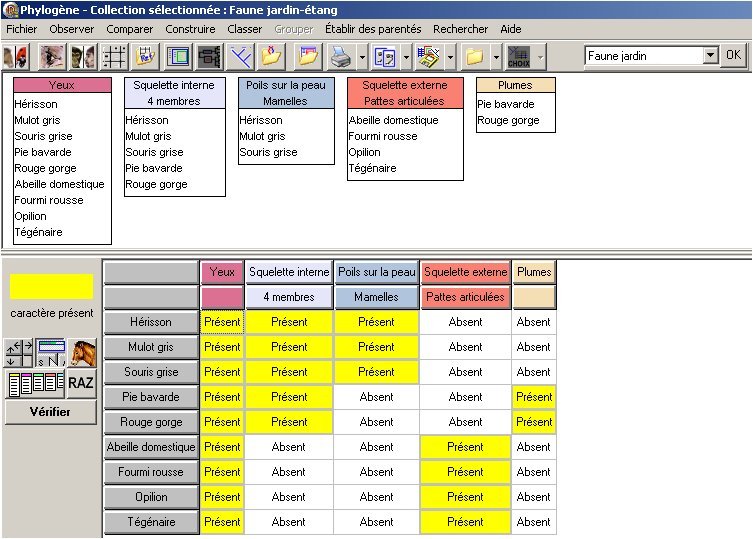Toggle Pie bavarde's Plumes cell marked Présent
The image size is (753, 539).
point(533,397)
